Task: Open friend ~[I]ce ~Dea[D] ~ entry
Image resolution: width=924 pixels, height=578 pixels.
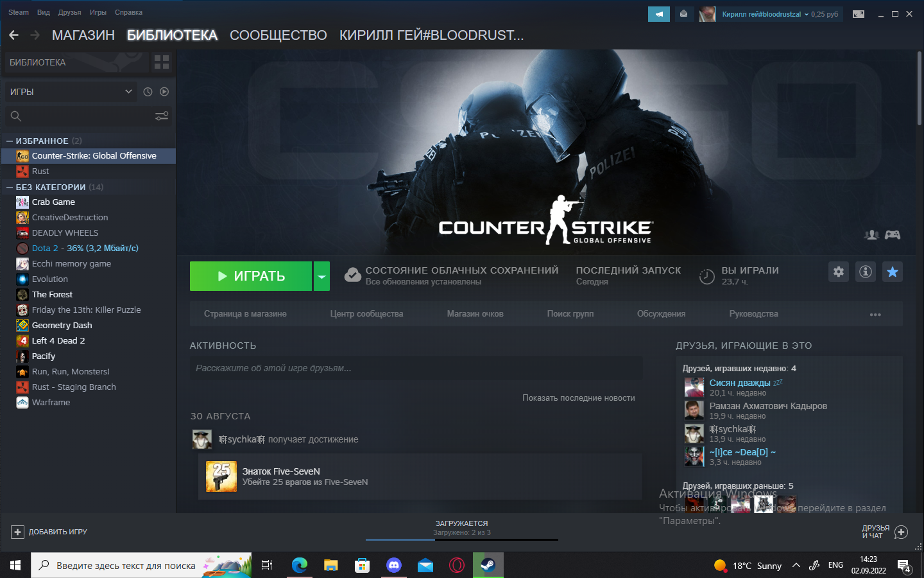Action: point(742,452)
